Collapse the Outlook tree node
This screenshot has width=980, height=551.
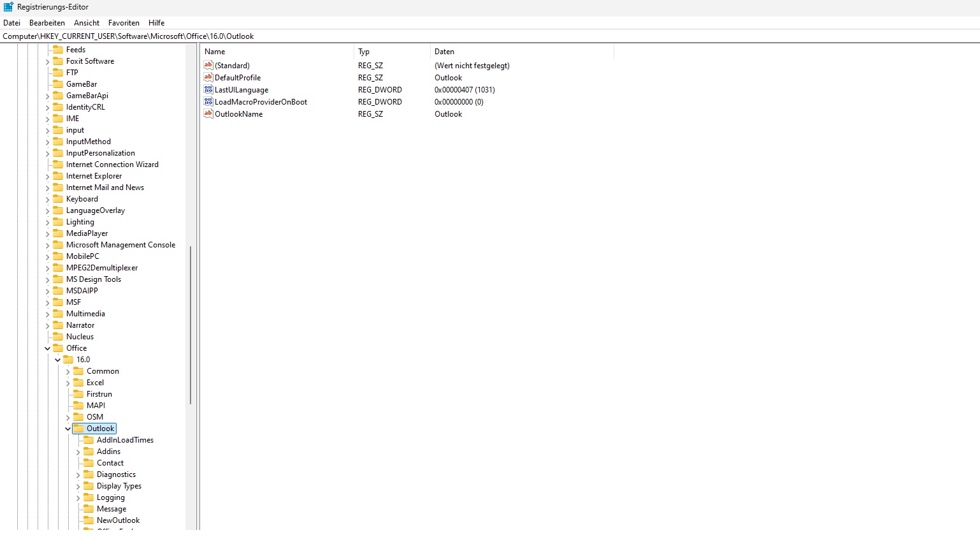point(68,429)
